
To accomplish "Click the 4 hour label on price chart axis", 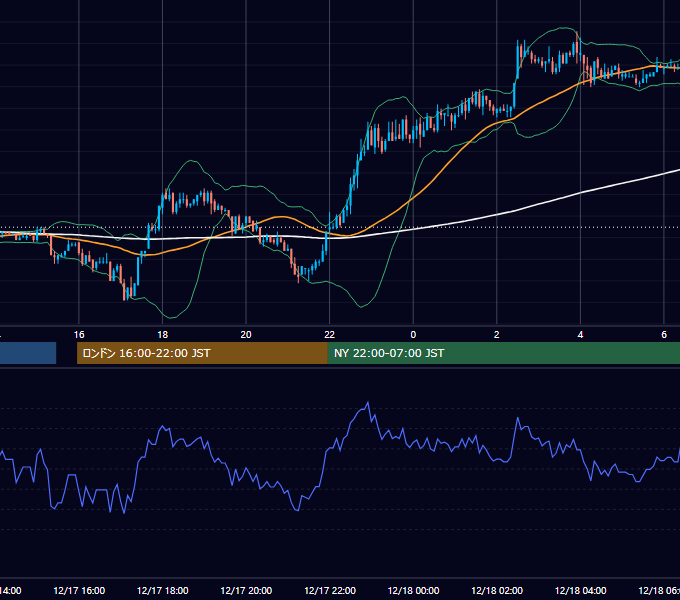I will (x=580, y=334).
